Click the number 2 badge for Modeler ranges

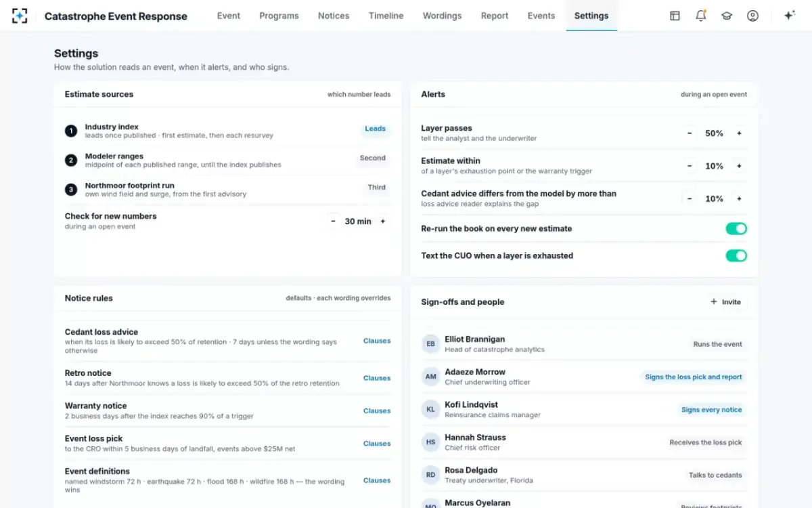click(71, 161)
